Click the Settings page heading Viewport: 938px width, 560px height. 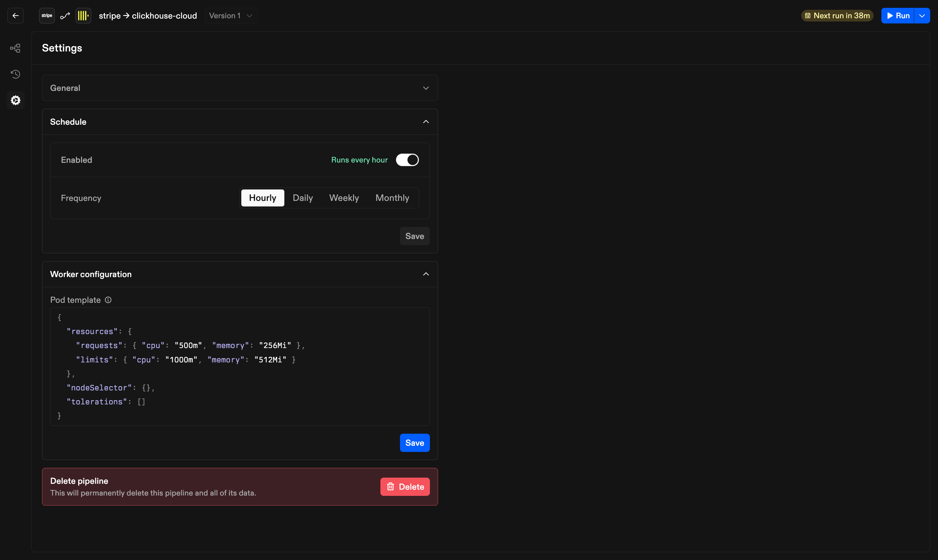click(62, 48)
